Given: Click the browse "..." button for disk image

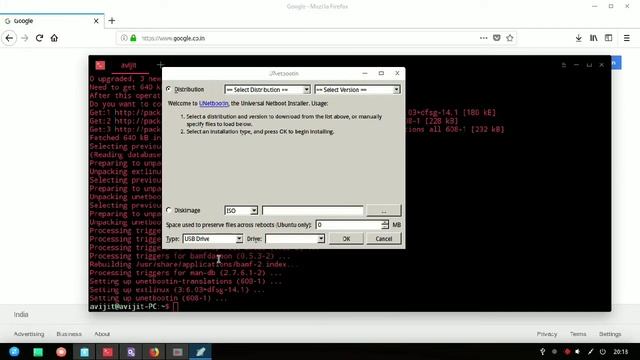Looking at the screenshot, I should pos(384,211).
